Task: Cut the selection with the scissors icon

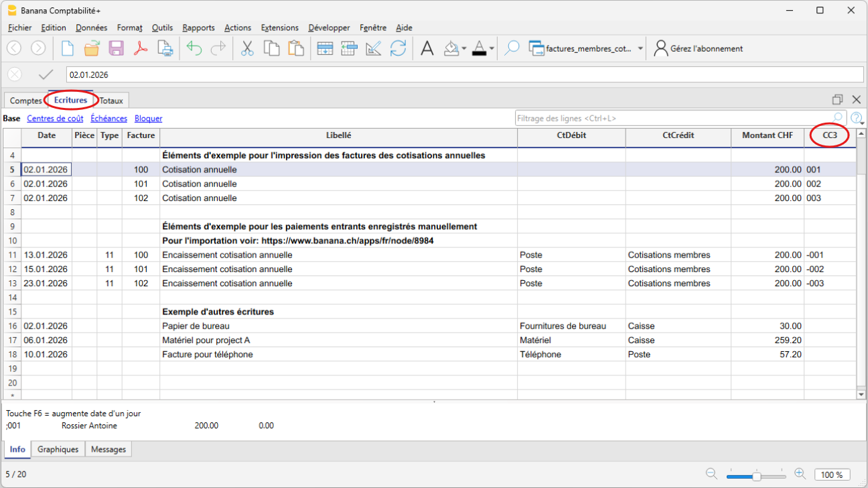Action: click(247, 48)
